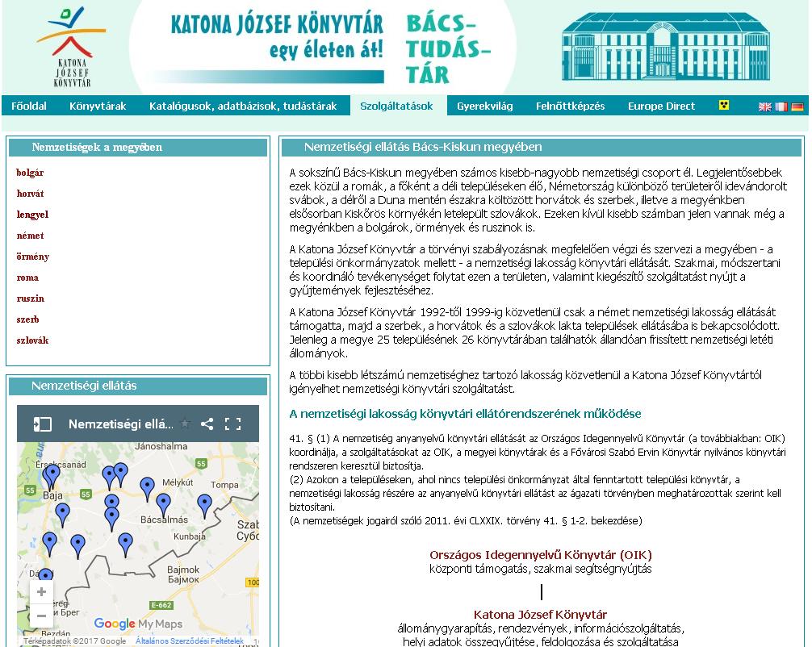Click the teal library building illustration
The image size is (812, 647).
pos(665,47)
